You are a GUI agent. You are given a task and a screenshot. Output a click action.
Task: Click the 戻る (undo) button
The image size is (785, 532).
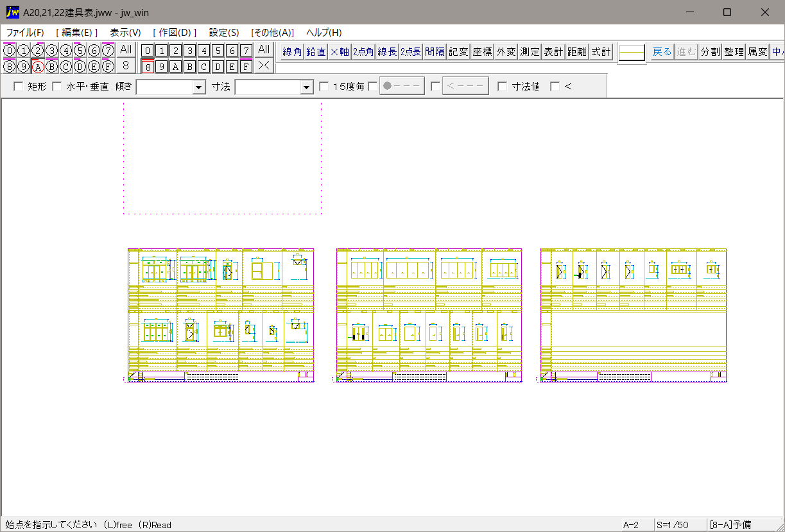click(x=661, y=52)
